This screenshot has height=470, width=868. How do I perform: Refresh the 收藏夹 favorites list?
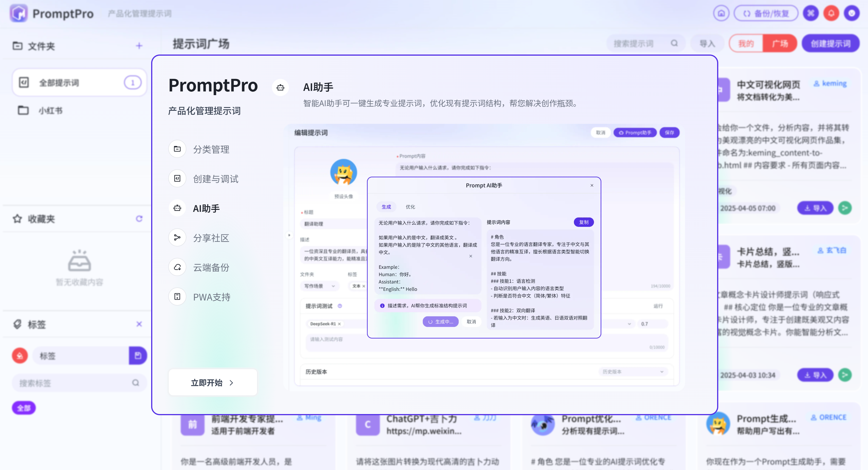click(x=139, y=219)
